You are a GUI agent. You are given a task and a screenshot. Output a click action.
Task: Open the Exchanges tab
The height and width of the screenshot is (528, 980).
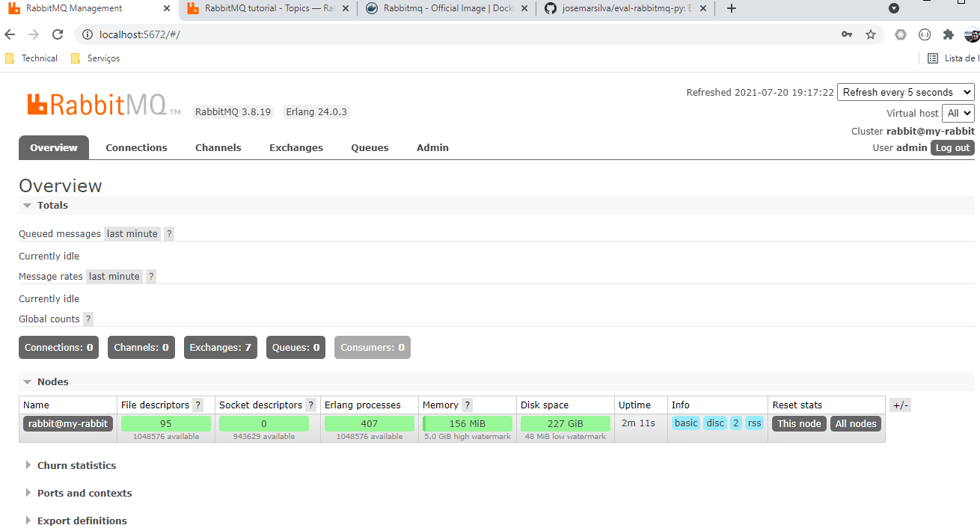(296, 147)
